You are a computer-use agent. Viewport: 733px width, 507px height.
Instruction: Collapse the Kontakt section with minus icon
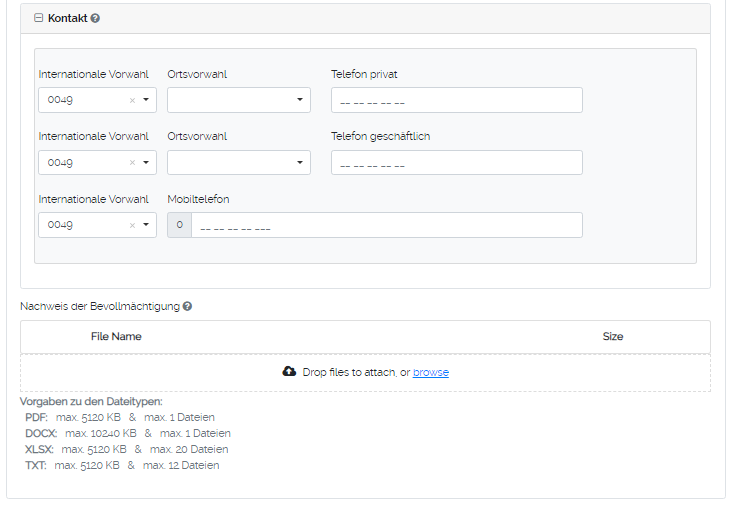pyautogui.click(x=39, y=18)
